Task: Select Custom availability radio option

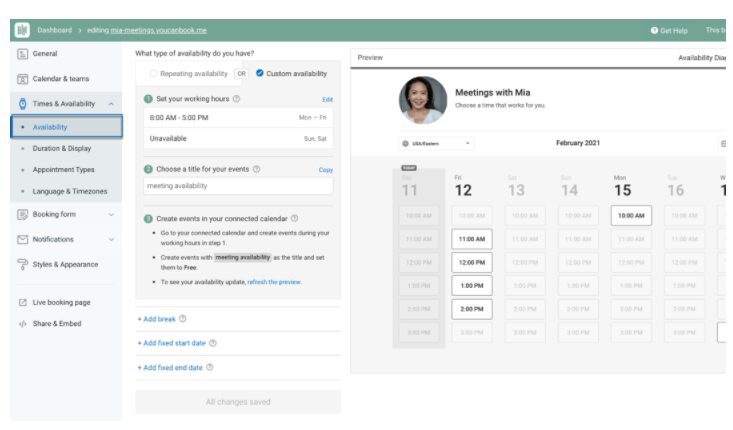Action: click(x=260, y=73)
